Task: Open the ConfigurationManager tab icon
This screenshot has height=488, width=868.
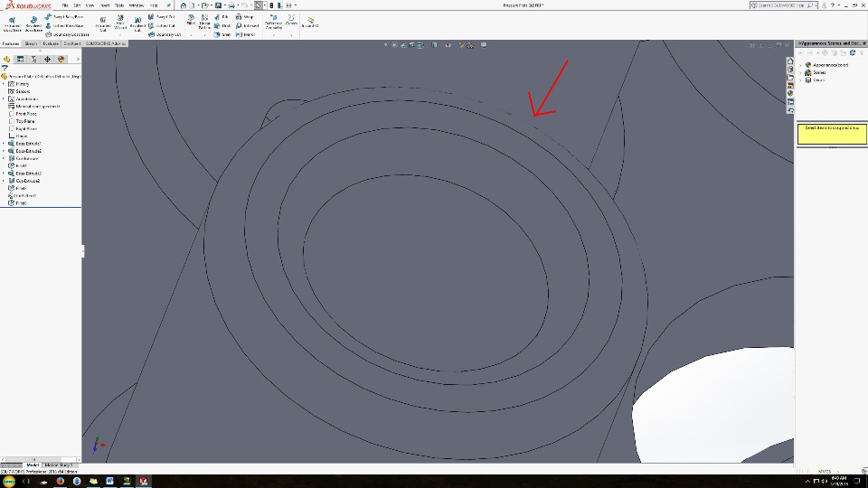Action: pyautogui.click(x=33, y=60)
